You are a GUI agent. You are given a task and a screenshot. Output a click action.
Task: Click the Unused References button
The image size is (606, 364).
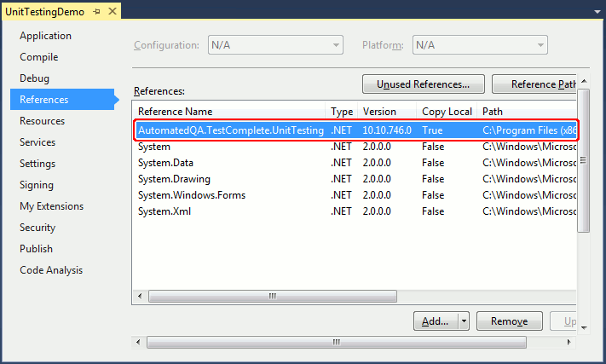424,84
